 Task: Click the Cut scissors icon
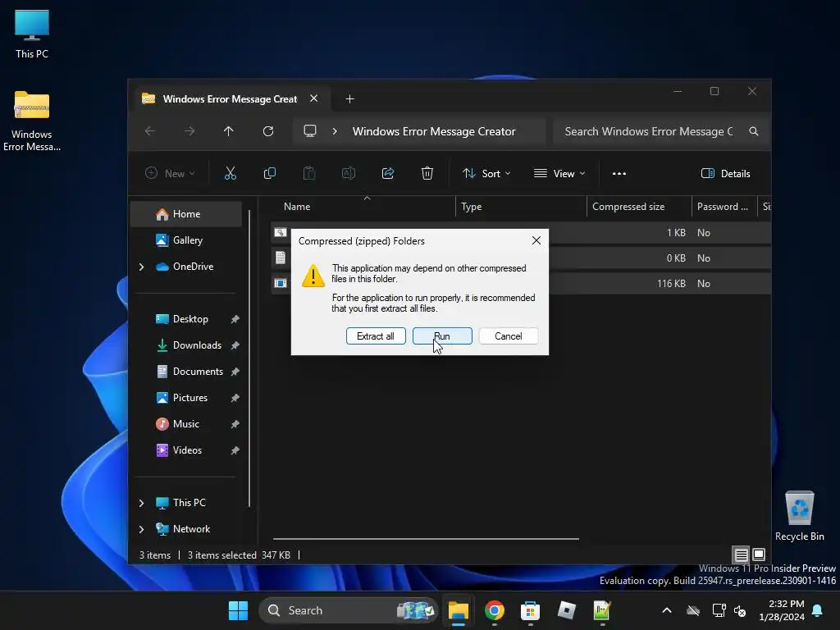231,173
